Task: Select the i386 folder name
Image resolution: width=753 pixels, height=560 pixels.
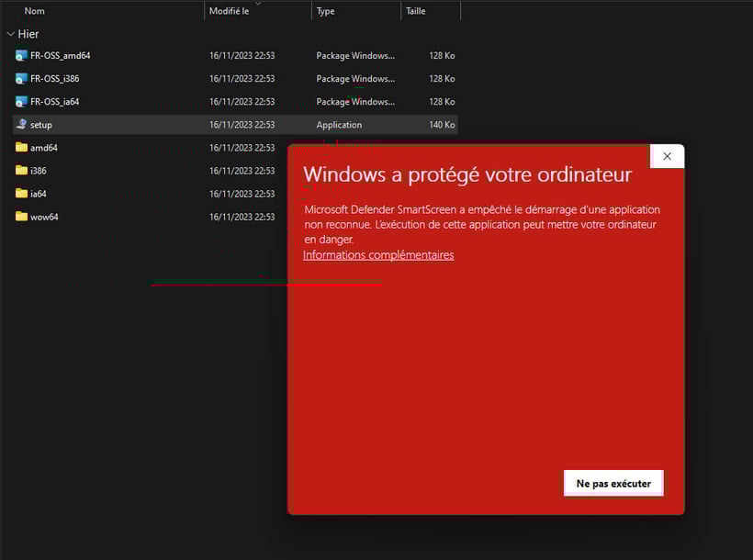Action: tap(39, 171)
